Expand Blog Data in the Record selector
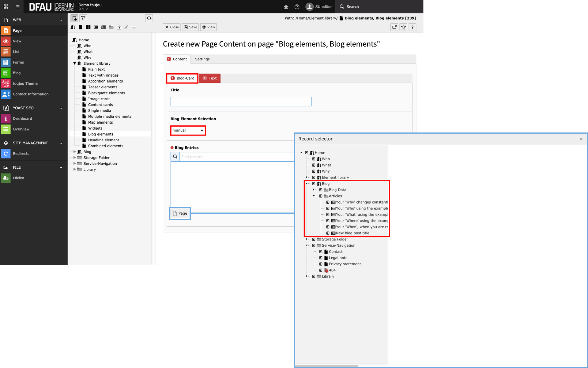 pos(314,190)
